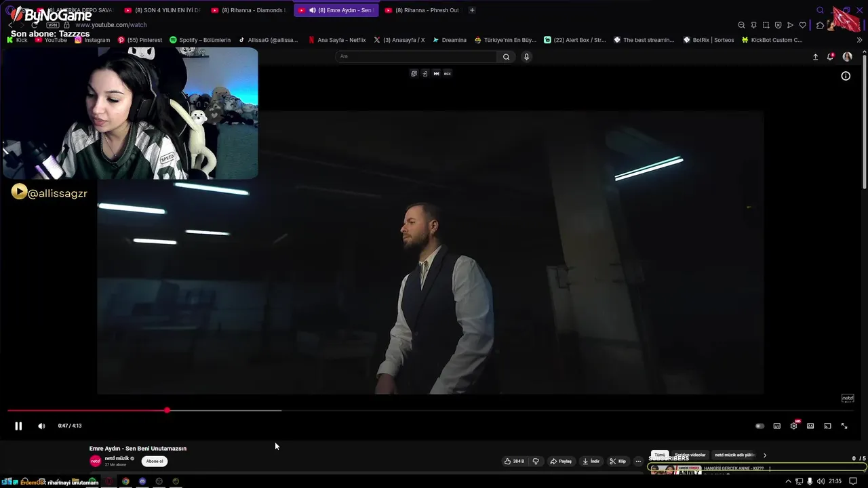The image size is (868, 488).
Task: Open a new browser tab with plus
Action: (x=472, y=10)
